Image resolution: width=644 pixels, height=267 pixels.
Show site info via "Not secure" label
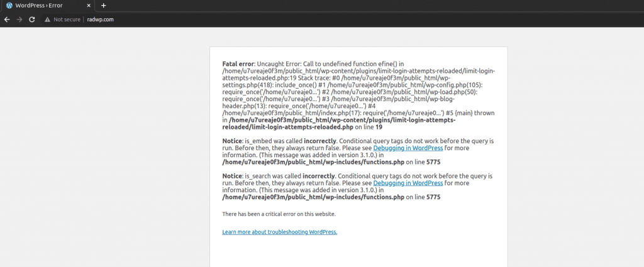click(67, 19)
